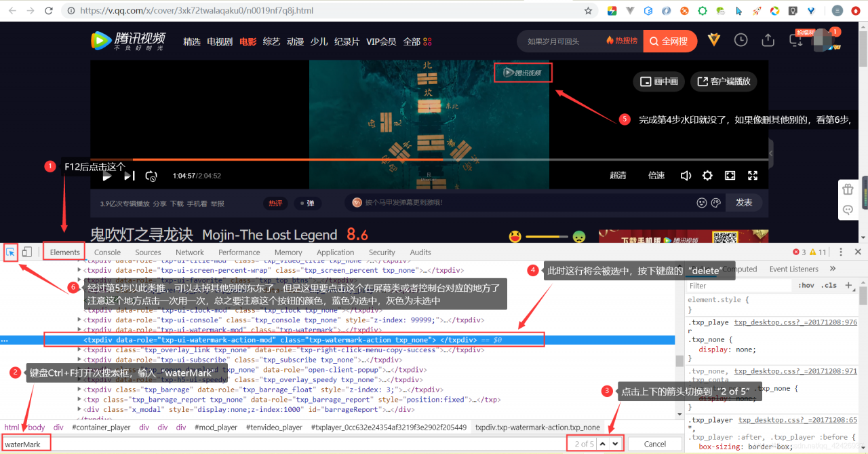Switch to the Performance tab
The height and width of the screenshot is (454, 868).
click(239, 252)
